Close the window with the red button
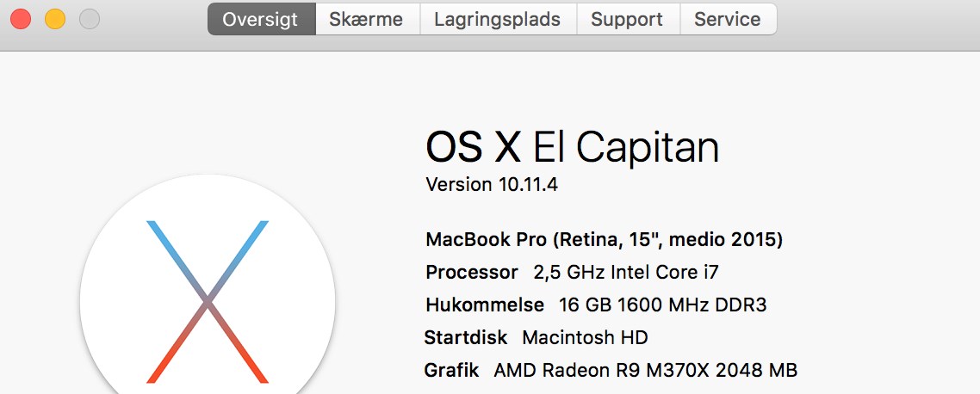The width and height of the screenshot is (980, 394). [21, 20]
